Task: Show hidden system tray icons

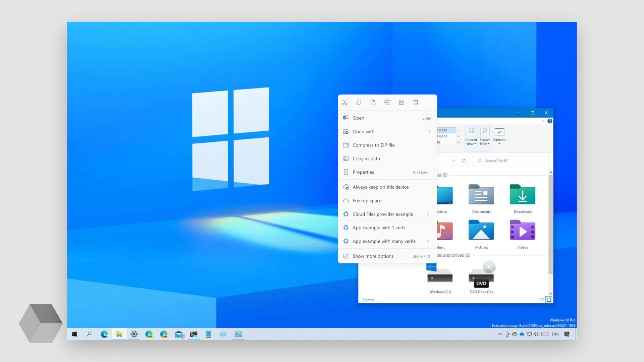Action: [500, 334]
